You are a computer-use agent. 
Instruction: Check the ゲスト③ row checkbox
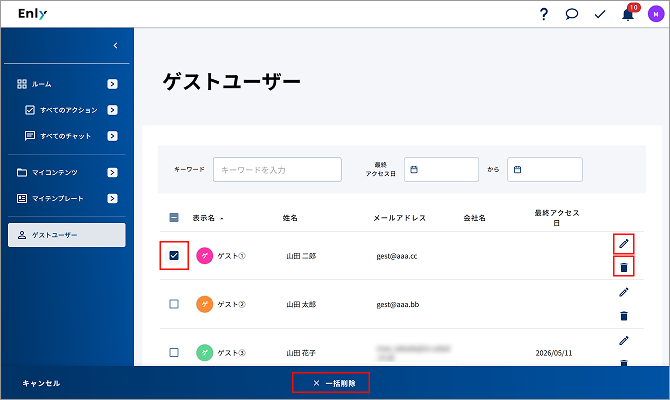coord(174,353)
